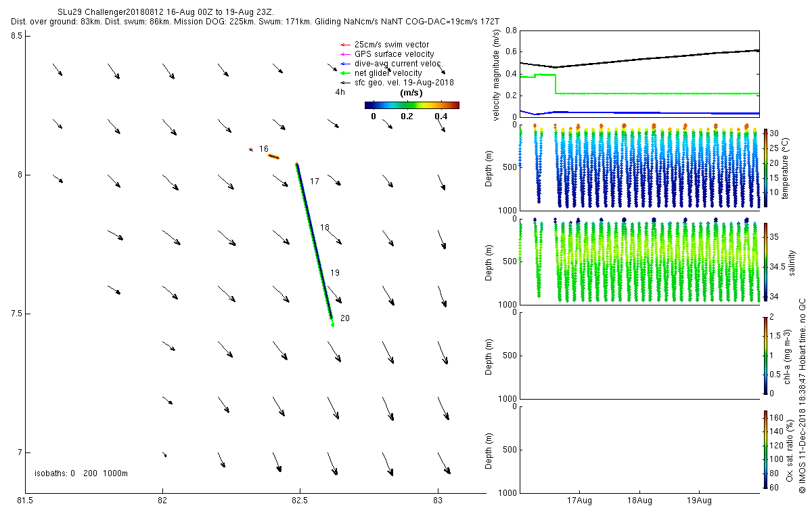Viewport: 812px width, 508px height.
Task: Click the 18Aug tick label on time axis
Action: click(x=639, y=501)
